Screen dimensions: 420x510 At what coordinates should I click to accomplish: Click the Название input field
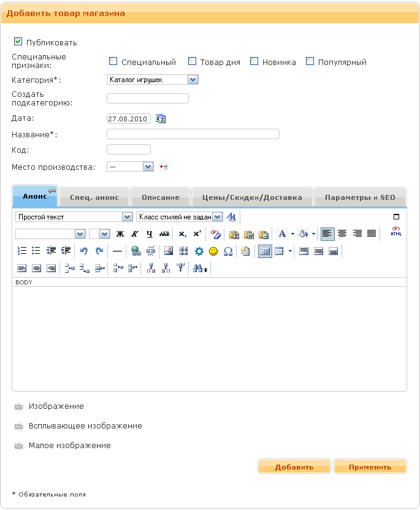(x=193, y=134)
